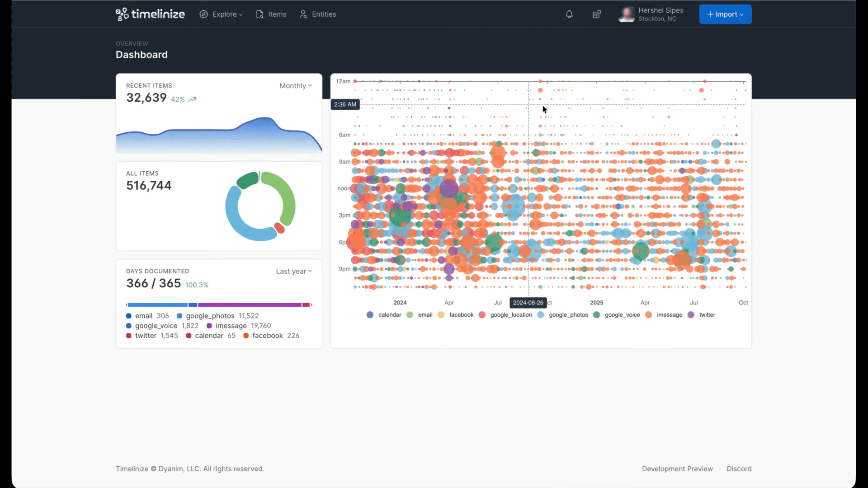Image resolution: width=868 pixels, height=488 pixels.
Task: Click the timelinize logo icon
Action: pos(122,14)
